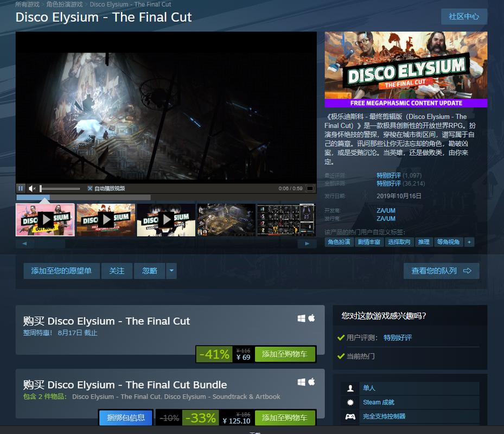This screenshot has height=434, width=504.
Task: Seek in the video progress bar
Action: click(x=84, y=197)
